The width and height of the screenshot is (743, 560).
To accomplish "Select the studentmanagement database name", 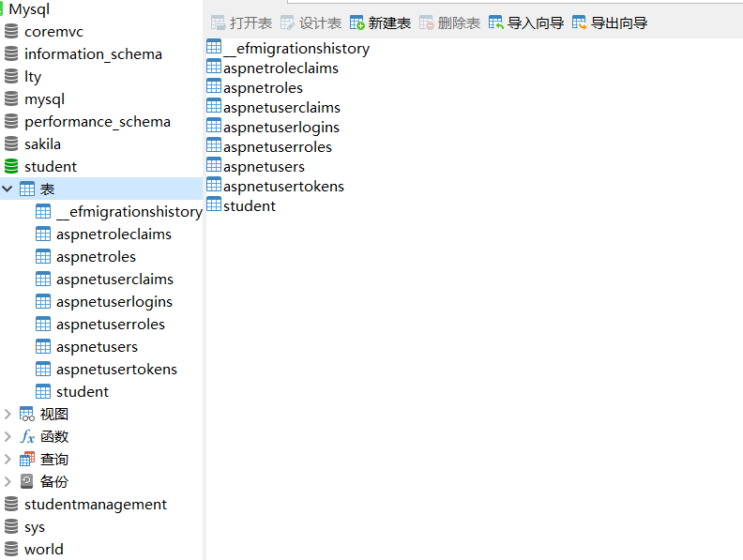I will [x=96, y=505].
